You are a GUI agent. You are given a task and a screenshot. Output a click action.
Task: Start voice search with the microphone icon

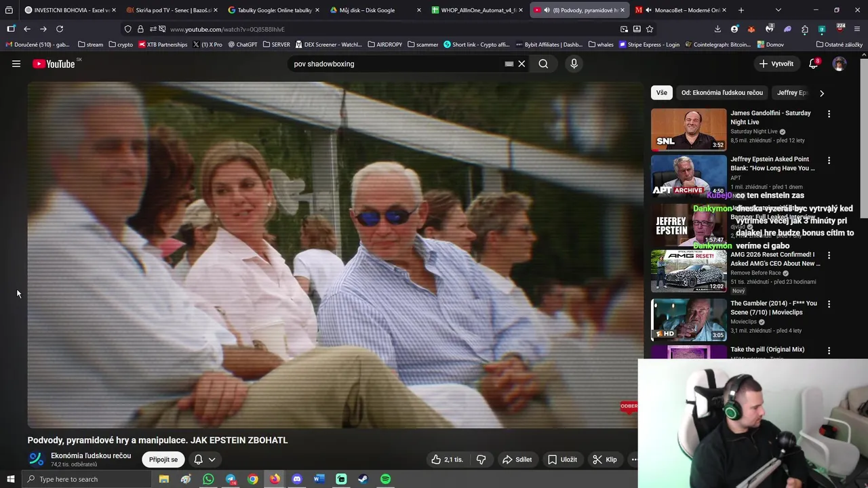[574, 64]
